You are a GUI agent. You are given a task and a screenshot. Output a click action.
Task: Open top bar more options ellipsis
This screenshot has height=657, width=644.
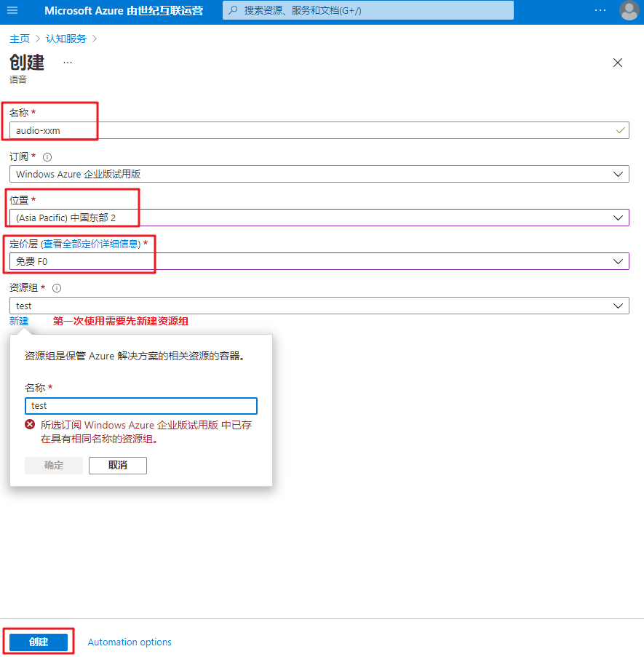[x=600, y=10]
